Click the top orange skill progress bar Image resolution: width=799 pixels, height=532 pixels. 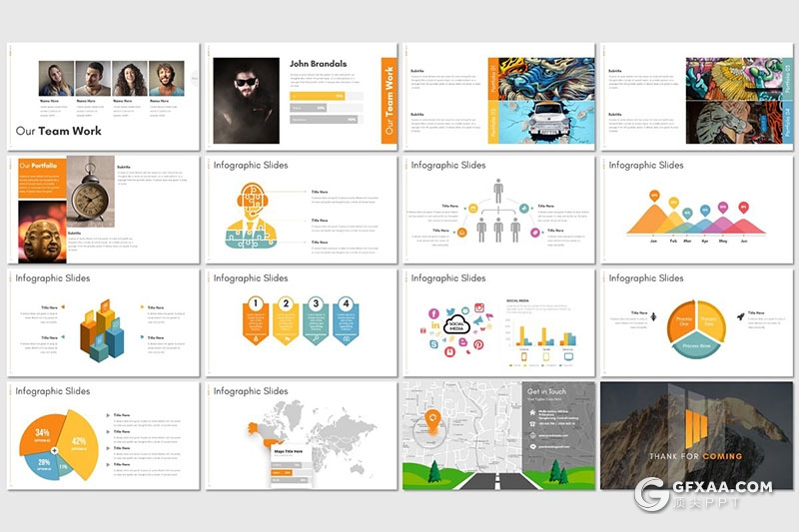tap(317, 96)
